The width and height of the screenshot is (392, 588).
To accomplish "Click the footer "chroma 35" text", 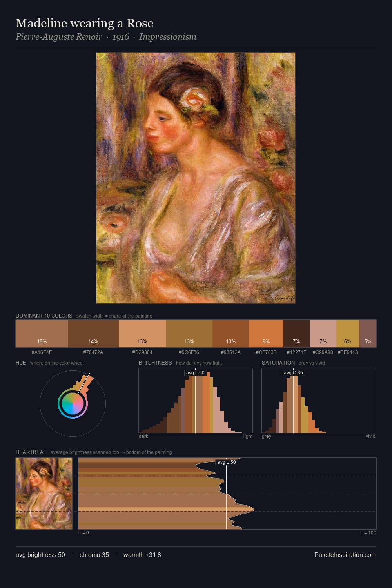I will coord(94,555).
